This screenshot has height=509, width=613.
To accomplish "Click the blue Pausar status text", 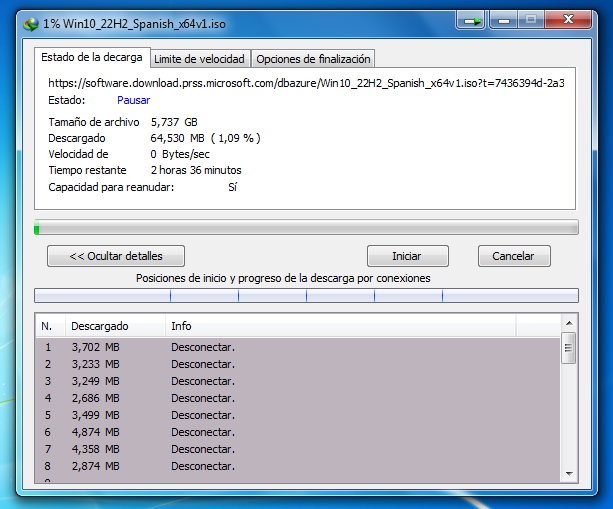I will [134, 100].
